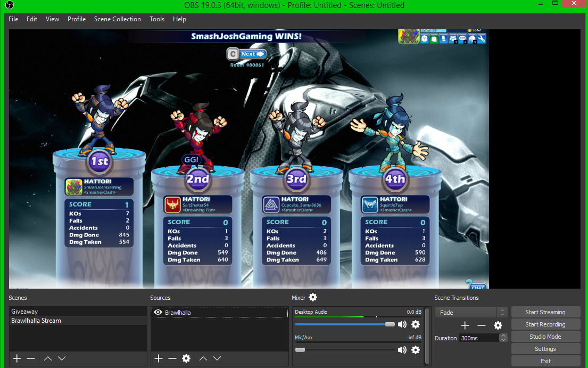Open Mic/Aux settings gear
588x368 pixels.
pos(416,350)
